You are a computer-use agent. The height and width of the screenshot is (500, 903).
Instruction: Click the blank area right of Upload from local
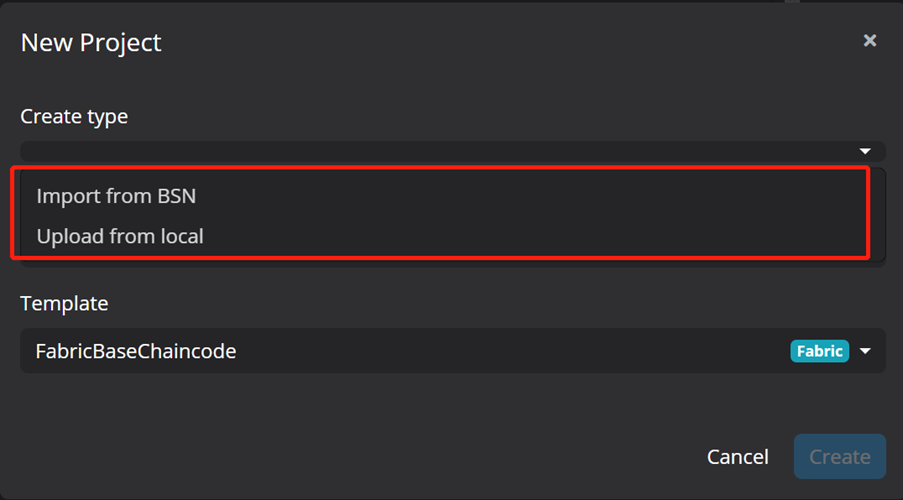533,236
